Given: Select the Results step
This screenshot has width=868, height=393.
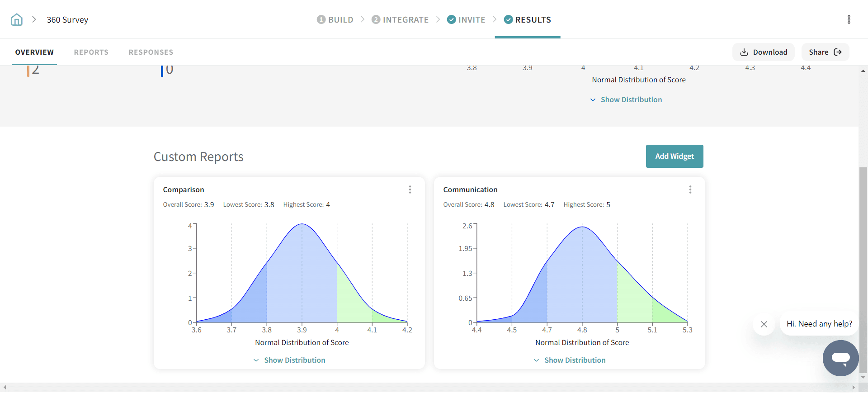Looking at the screenshot, I should pos(528,19).
